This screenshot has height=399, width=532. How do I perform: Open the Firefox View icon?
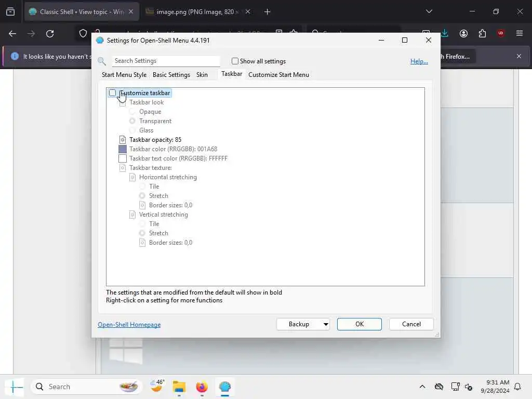click(x=10, y=11)
